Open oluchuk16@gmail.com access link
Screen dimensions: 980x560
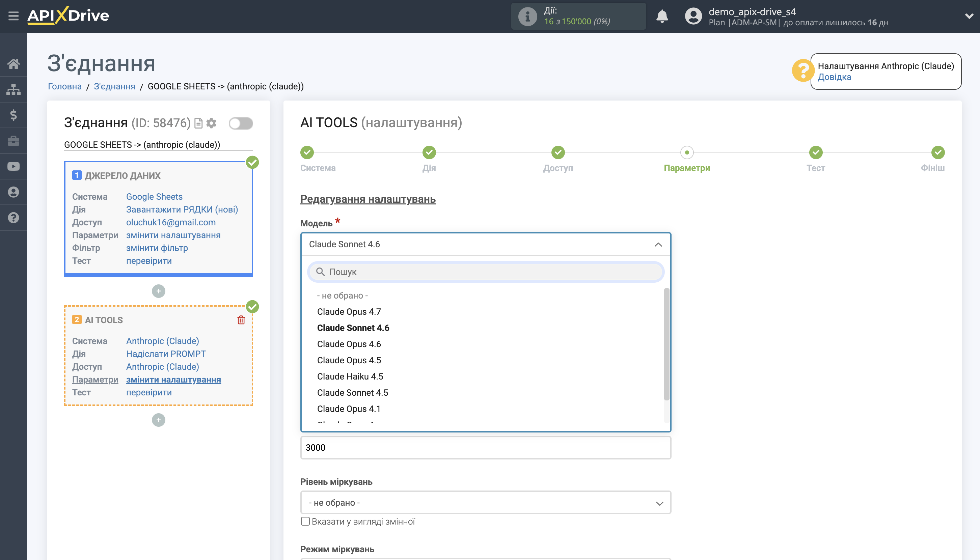[x=171, y=222]
